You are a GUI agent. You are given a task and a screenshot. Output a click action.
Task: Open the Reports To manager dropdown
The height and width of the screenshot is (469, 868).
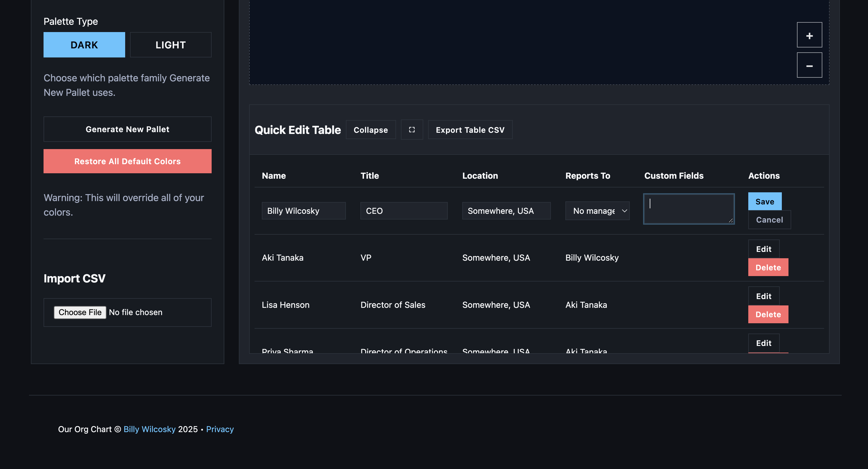597,210
